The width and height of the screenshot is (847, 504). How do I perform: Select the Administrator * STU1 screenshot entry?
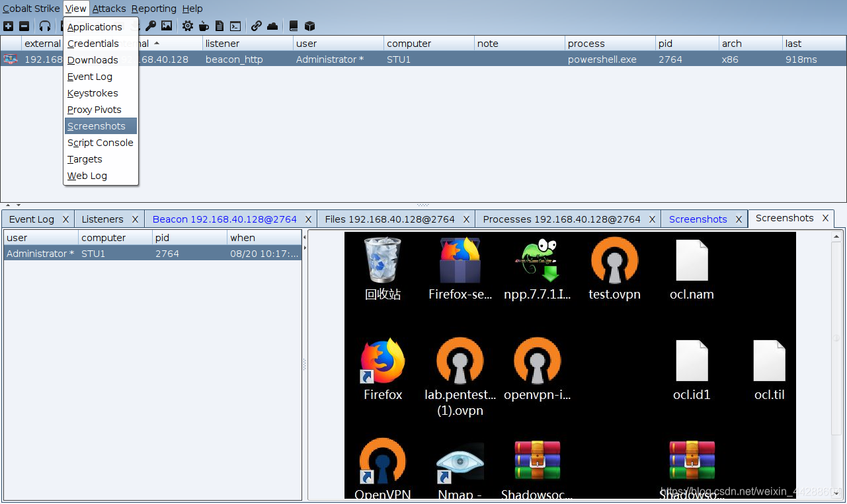(x=153, y=254)
